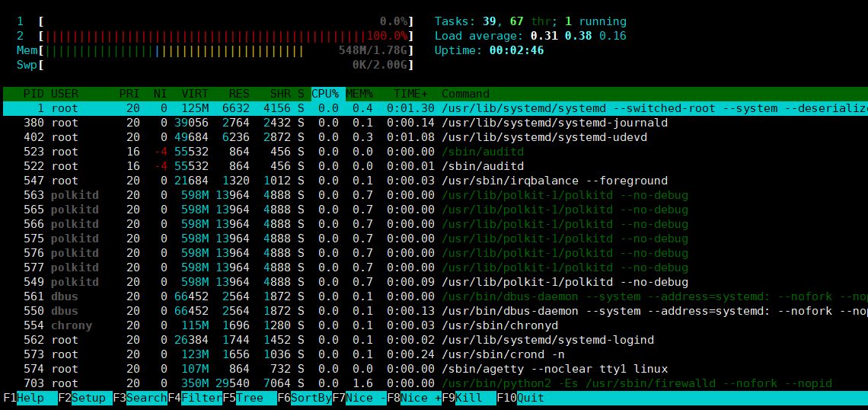Select the systemd process row PID 1
This screenshot has width=868, height=410.
coord(436,108)
